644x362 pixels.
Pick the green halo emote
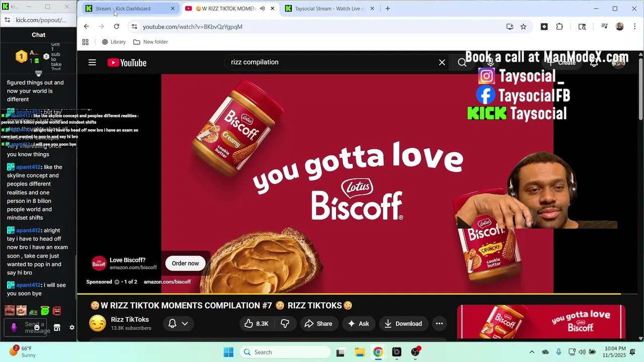coord(45,311)
